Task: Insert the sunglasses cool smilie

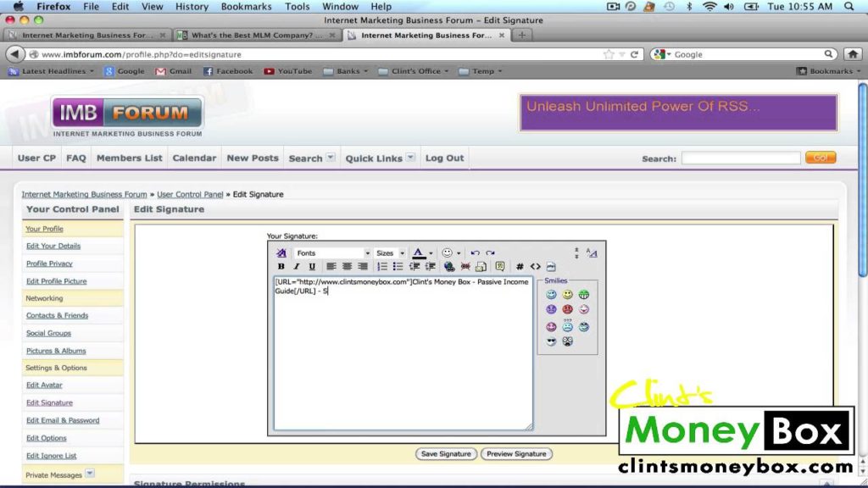Action: point(551,341)
